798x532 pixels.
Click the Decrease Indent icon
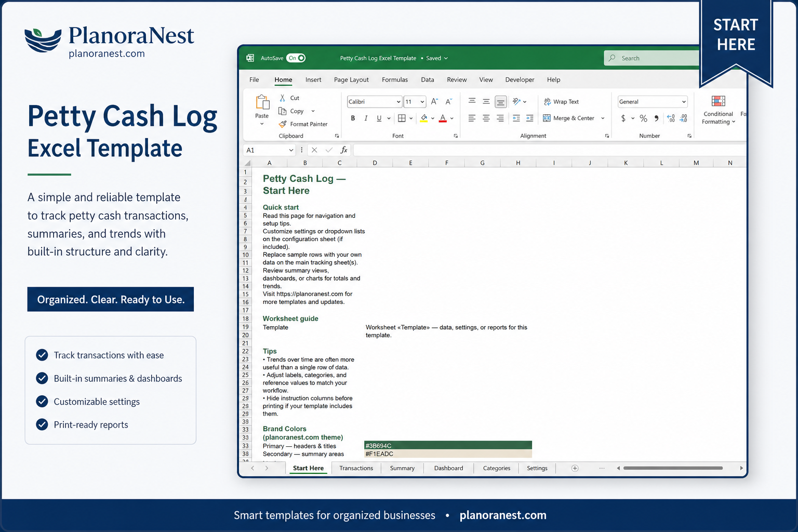point(516,118)
